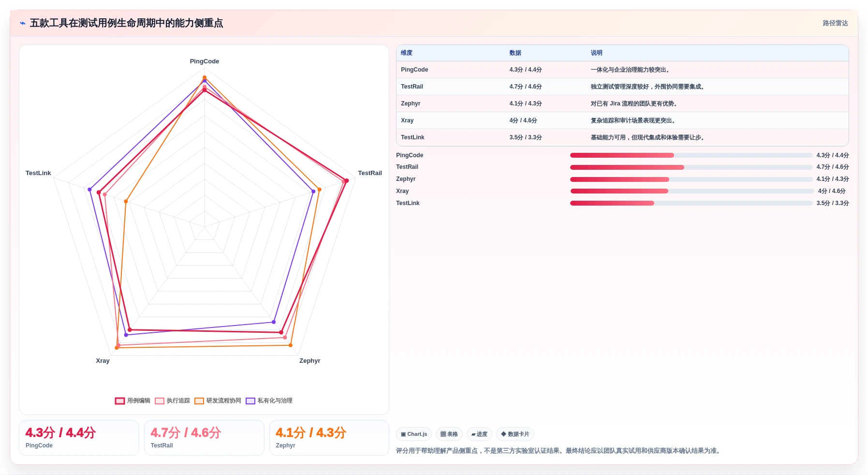This screenshot has width=868, height=475.
Task: Click the purple data point at Zephyr axis
Action: click(x=274, y=322)
